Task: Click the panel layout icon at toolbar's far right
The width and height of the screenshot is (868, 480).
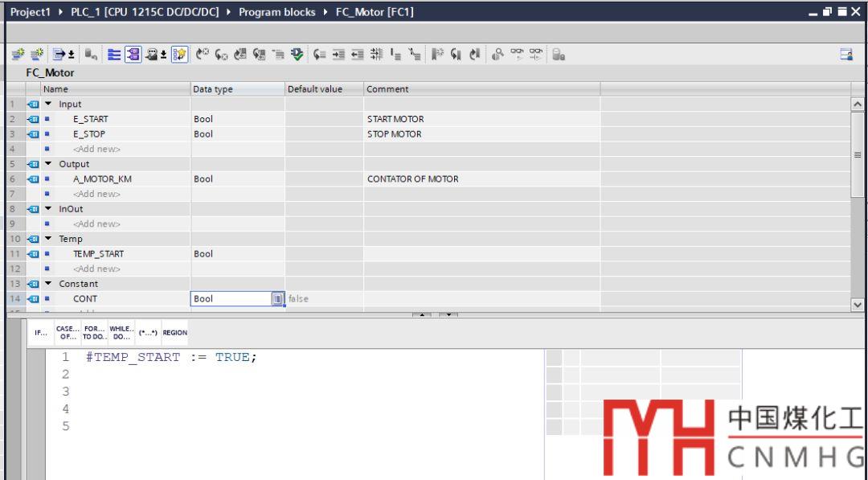Action: point(845,54)
